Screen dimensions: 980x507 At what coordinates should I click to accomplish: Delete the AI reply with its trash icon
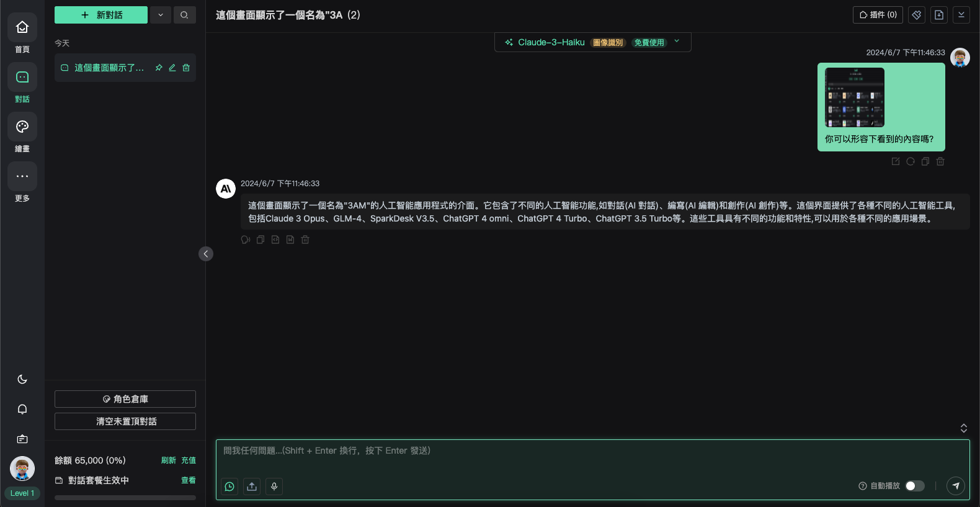(x=305, y=240)
